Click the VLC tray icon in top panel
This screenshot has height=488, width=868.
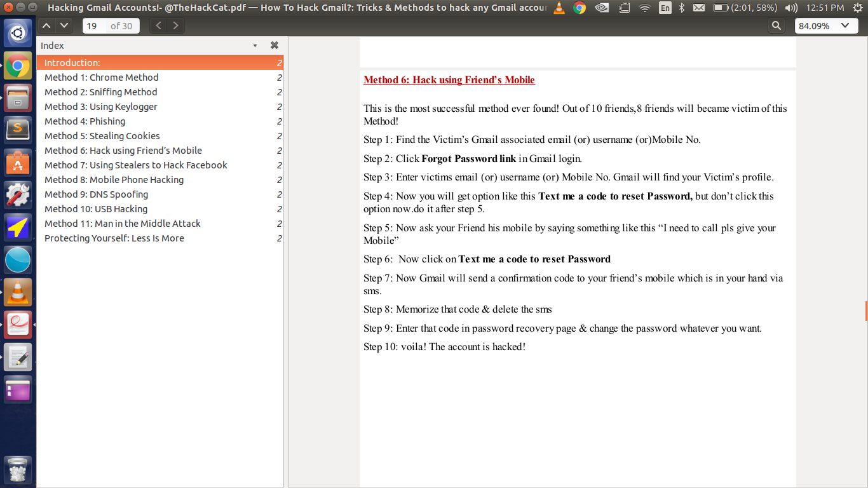559,8
